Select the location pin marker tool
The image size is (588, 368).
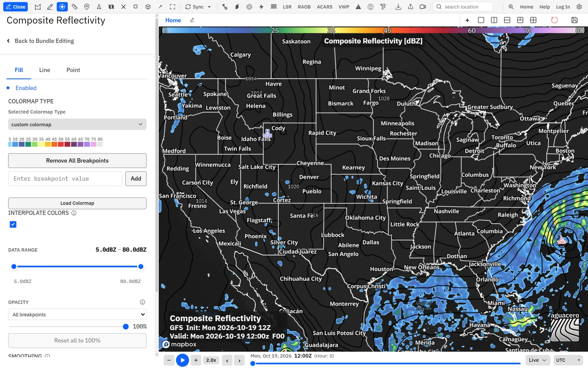(87, 7)
